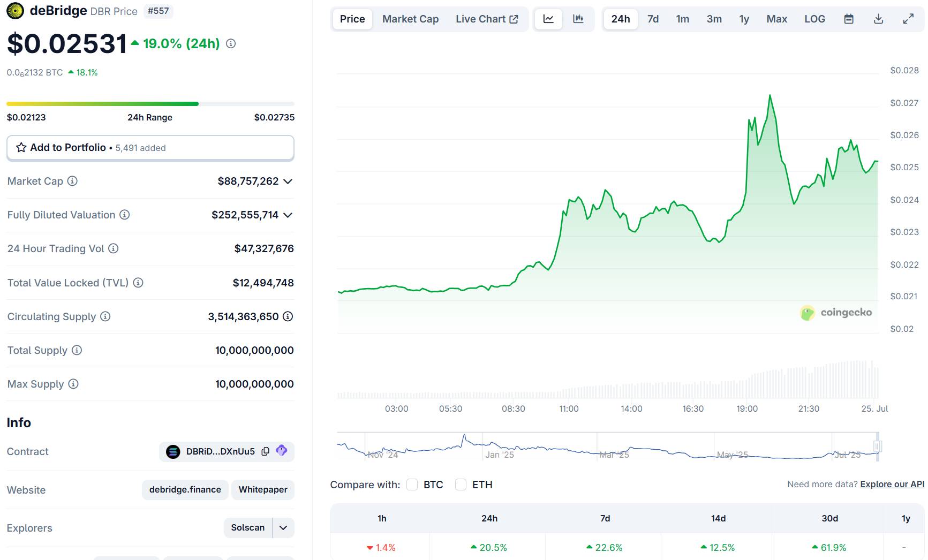Image resolution: width=928 pixels, height=560 pixels.
Task: Select the 7d time range
Action: click(x=653, y=19)
